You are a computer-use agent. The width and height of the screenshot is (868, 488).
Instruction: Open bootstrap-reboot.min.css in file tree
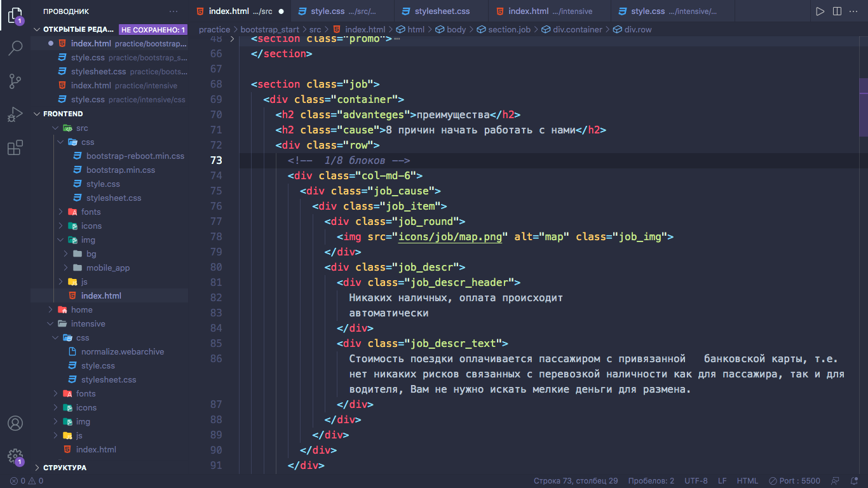(135, 156)
